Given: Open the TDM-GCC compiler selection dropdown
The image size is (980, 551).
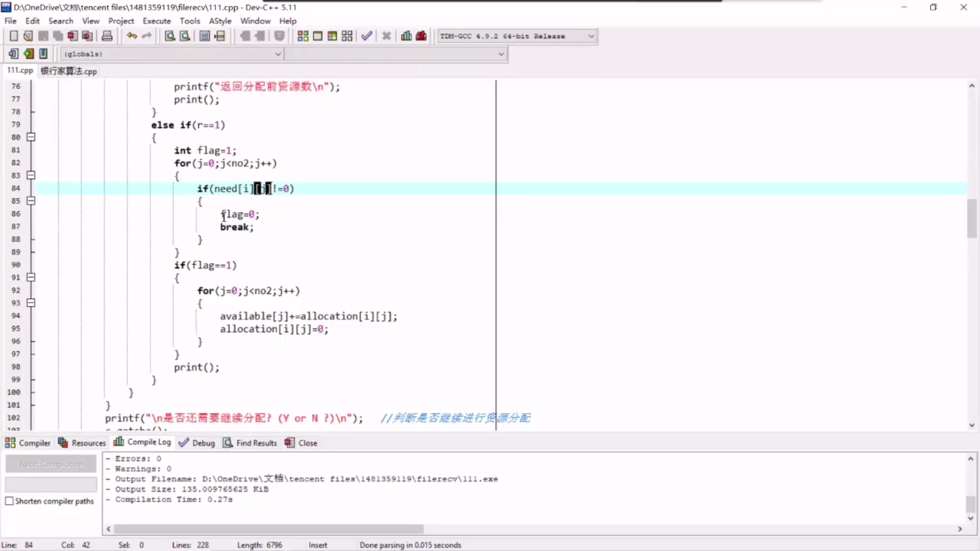Looking at the screenshot, I should pyautogui.click(x=591, y=36).
